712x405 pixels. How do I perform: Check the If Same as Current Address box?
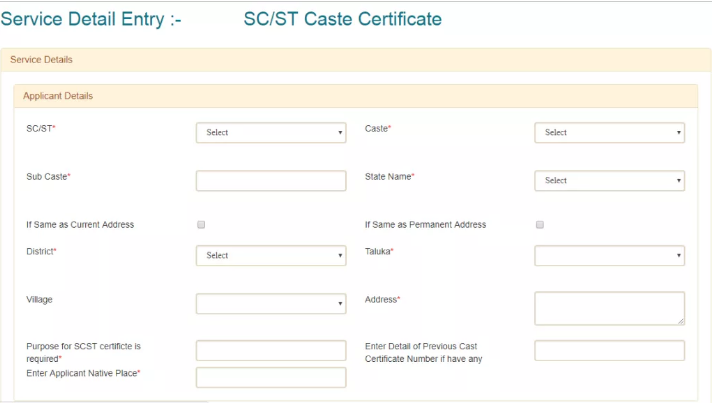point(201,225)
